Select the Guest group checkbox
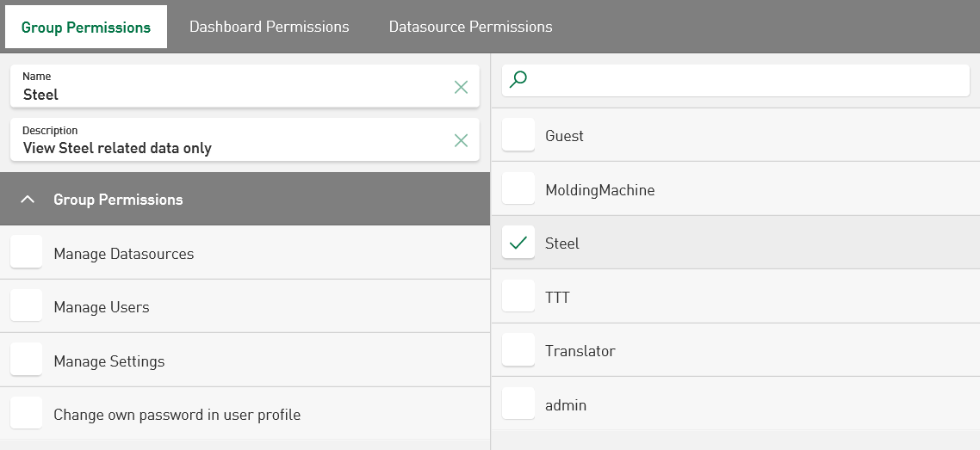980x450 pixels. (518, 135)
